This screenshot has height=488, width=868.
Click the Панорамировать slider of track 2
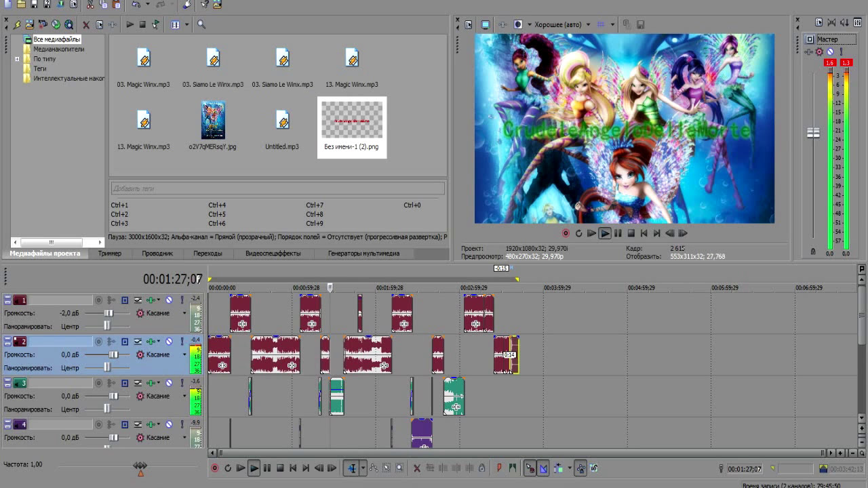pos(106,367)
